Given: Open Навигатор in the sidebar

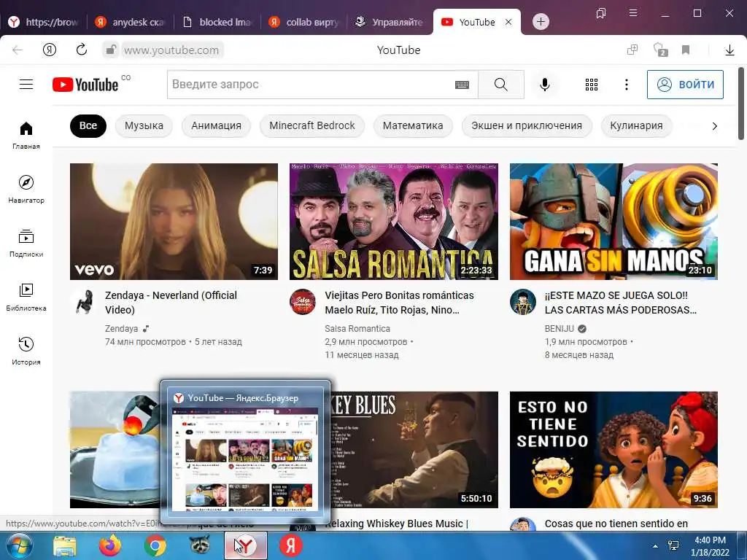Looking at the screenshot, I should point(26,189).
